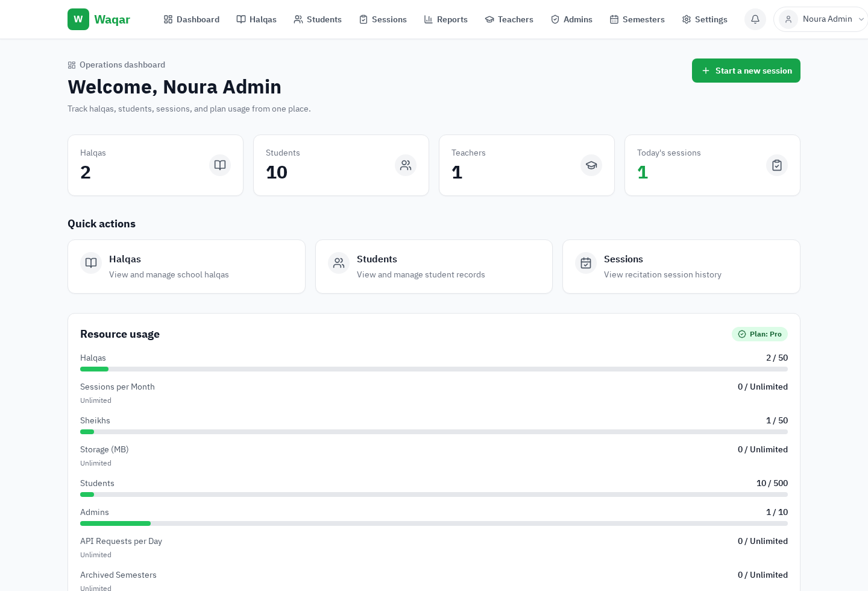Image resolution: width=868 pixels, height=591 pixels.
Task: Click the '10 / 500' Students usage value
Action: click(772, 483)
